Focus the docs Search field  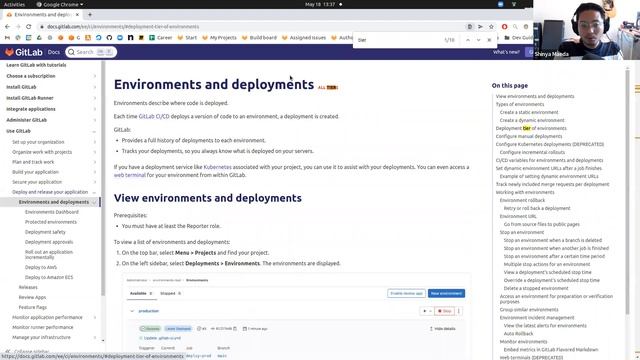click(91, 52)
